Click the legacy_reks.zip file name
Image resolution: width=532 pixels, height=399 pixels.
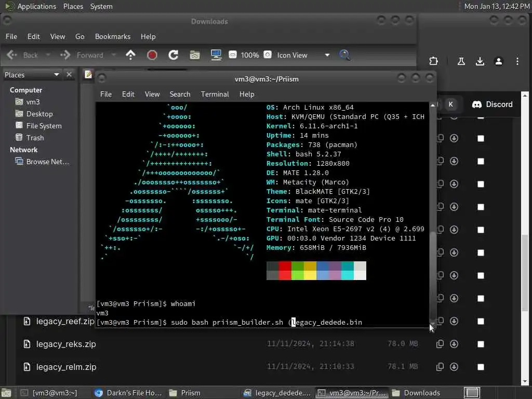(66, 344)
